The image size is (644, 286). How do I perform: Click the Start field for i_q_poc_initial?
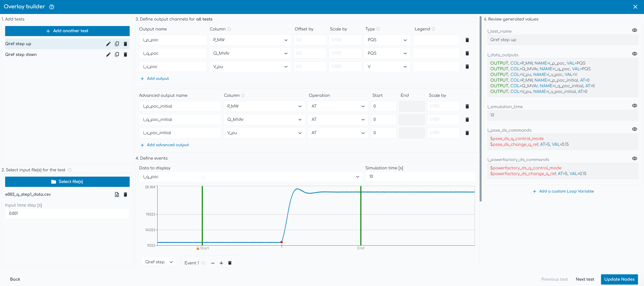(384, 119)
